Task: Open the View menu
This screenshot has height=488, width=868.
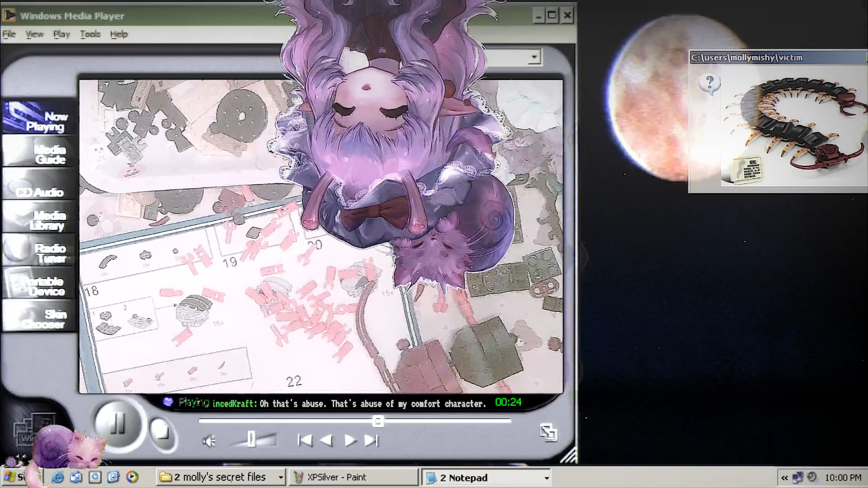Action: [34, 34]
